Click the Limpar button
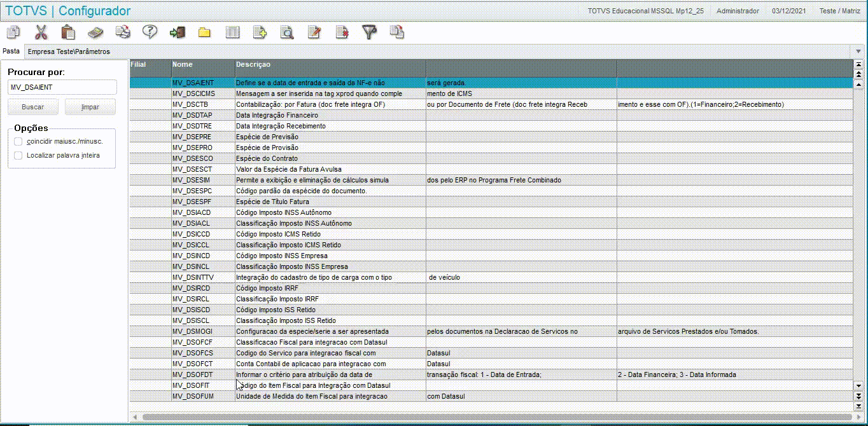868x426 pixels. (90, 107)
